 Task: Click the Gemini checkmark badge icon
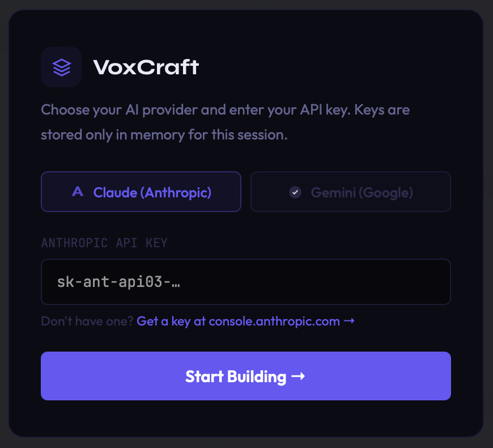coord(295,192)
